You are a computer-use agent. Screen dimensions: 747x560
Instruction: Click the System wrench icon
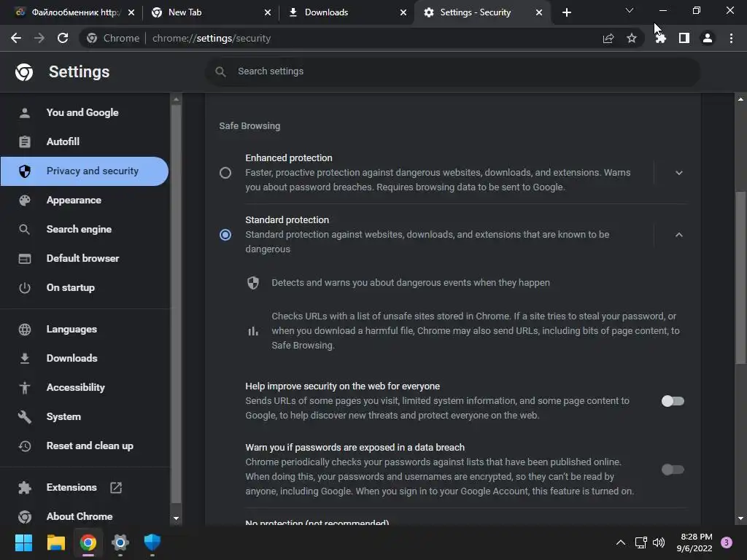click(25, 416)
